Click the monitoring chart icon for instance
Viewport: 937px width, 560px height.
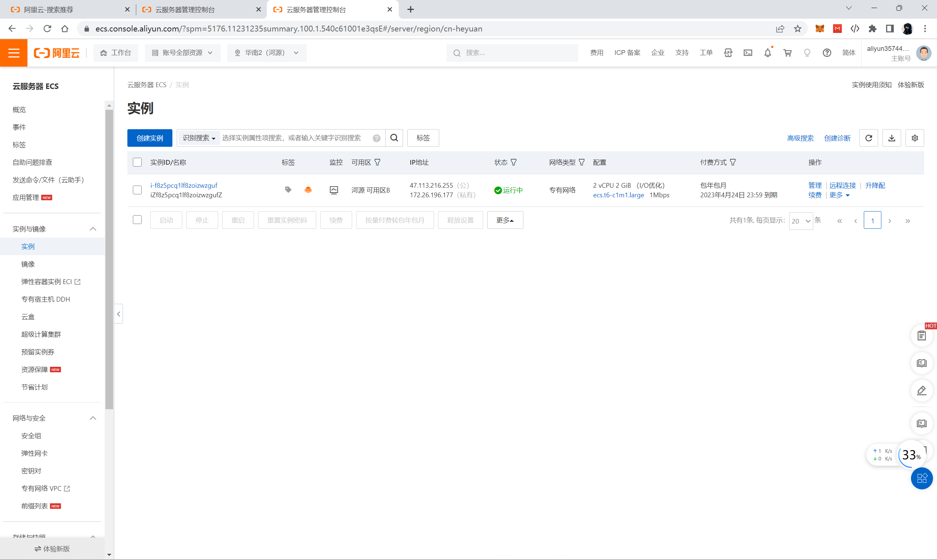click(333, 190)
